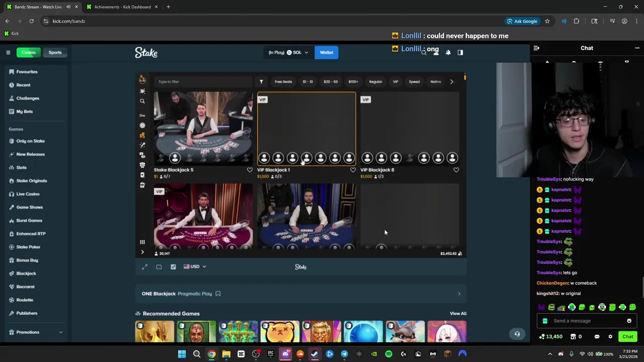
Task: Switch to Casino tab
Action: pyautogui.click(x=29, y=52)
